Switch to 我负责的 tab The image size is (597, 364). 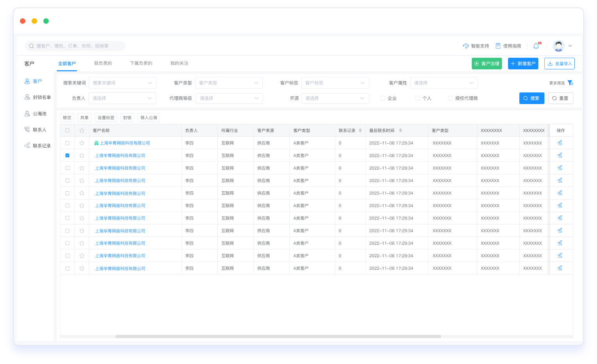103,63
